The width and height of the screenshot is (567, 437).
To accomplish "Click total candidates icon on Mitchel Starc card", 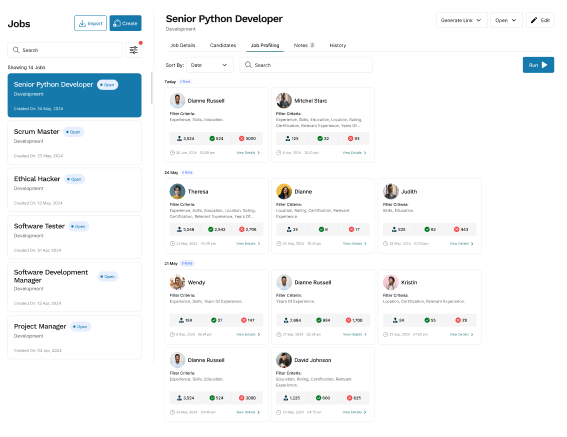I will click(x=287, y=139).
